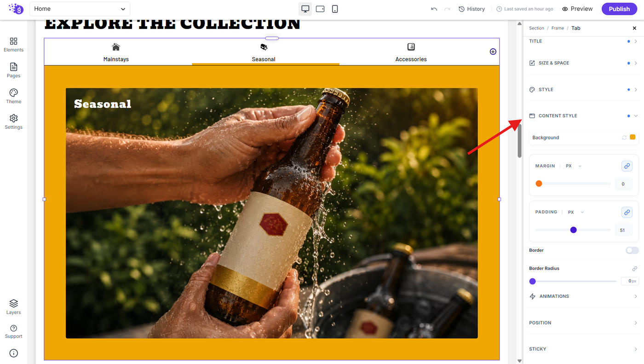Select the Mainstays tab
The image size is (644, 364).
coord(116,52)
